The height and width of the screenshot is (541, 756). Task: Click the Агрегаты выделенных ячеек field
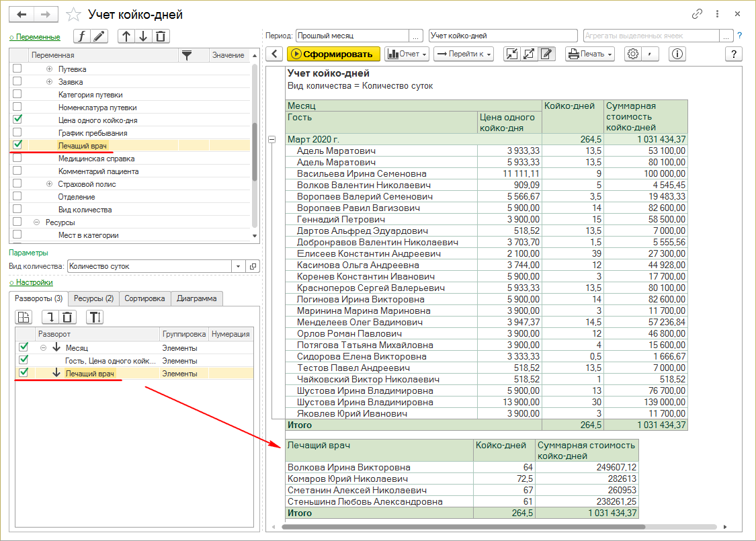click(x=650, y=36)
